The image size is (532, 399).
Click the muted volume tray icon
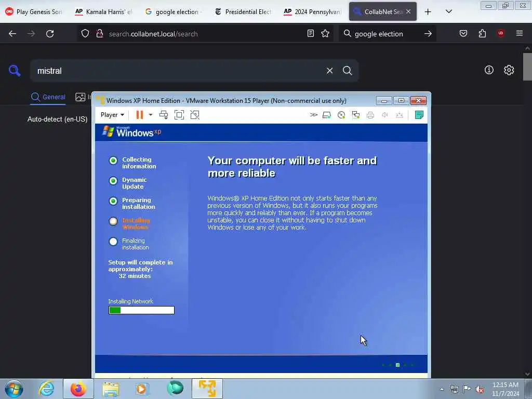tap(480, 389)
